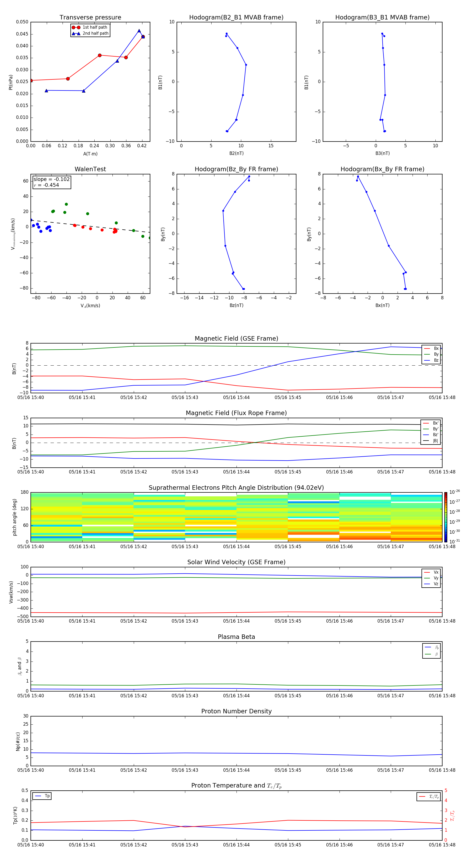This screenshot has height=868, width=473.
Task: Click the red "Te/Tp" right-side axis label
Action: 453,816
